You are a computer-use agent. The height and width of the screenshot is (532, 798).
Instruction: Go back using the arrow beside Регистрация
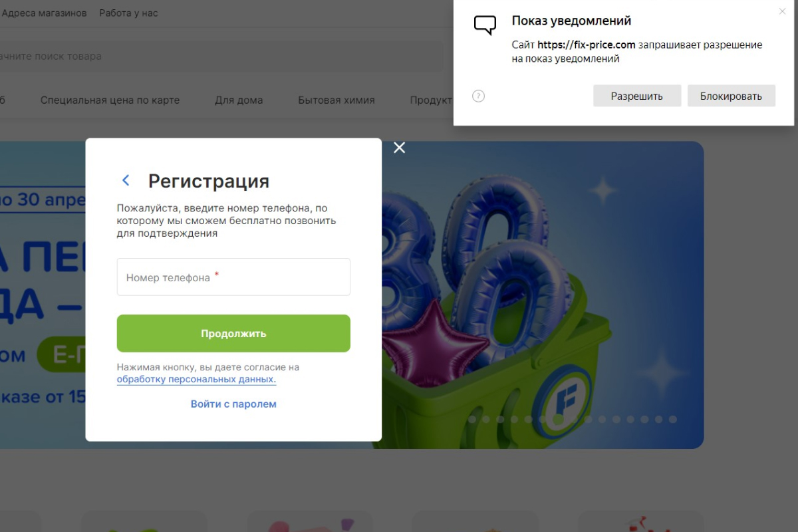[x=126, y=180]
